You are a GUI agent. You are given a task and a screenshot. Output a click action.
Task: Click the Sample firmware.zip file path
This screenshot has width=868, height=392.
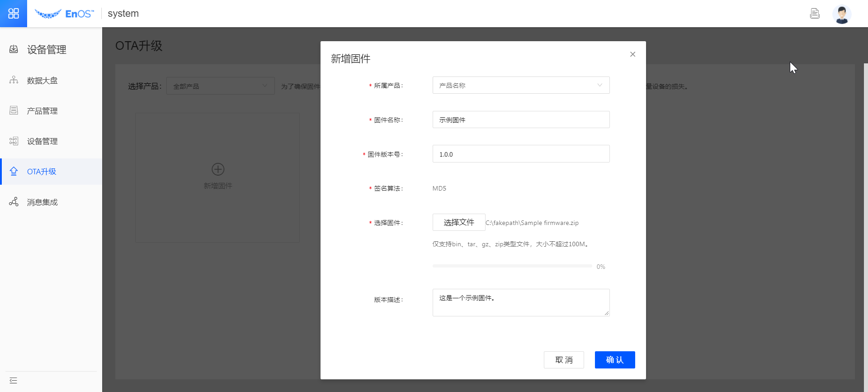click(x=532, y=223)
